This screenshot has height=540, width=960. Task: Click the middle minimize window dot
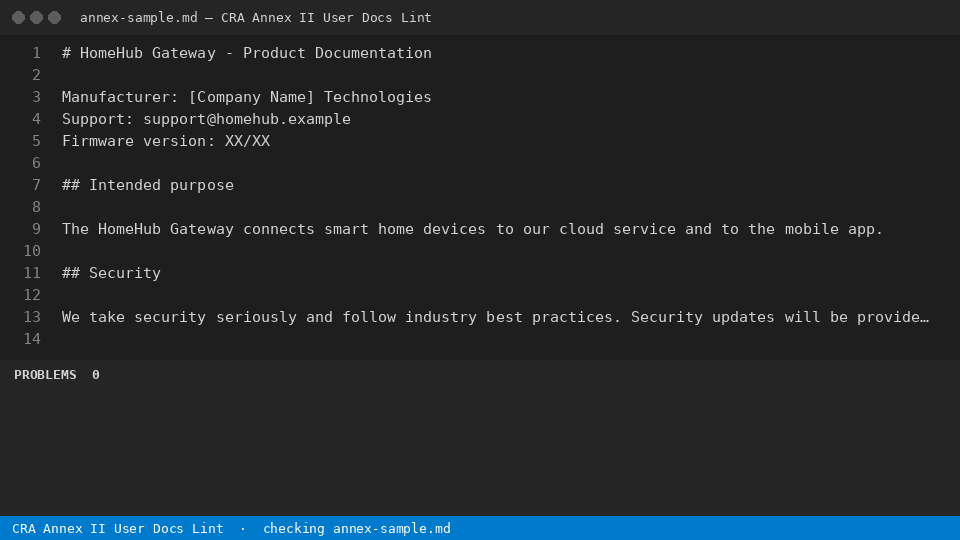[x=37, y=18]
